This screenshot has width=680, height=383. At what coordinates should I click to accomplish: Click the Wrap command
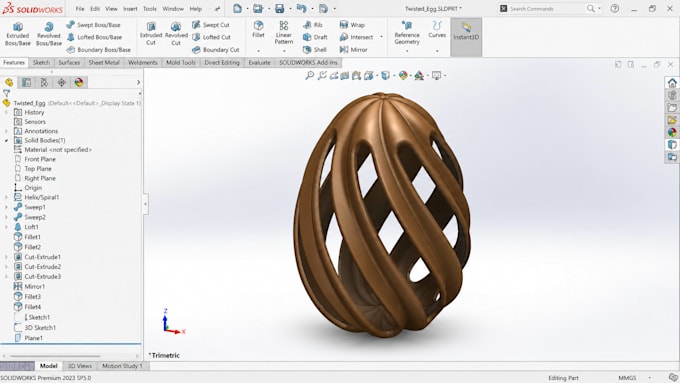pyautogui.click(x=352, y=25)
